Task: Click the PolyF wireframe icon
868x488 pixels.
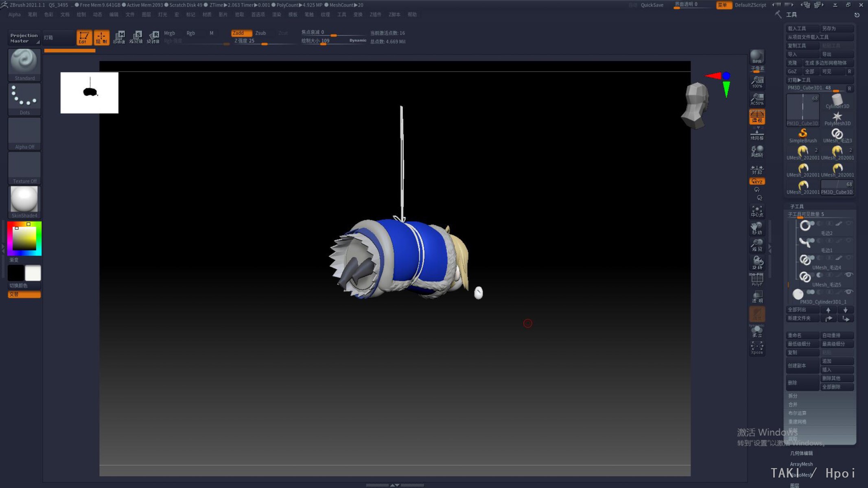Action: click(x=757, y=280)
